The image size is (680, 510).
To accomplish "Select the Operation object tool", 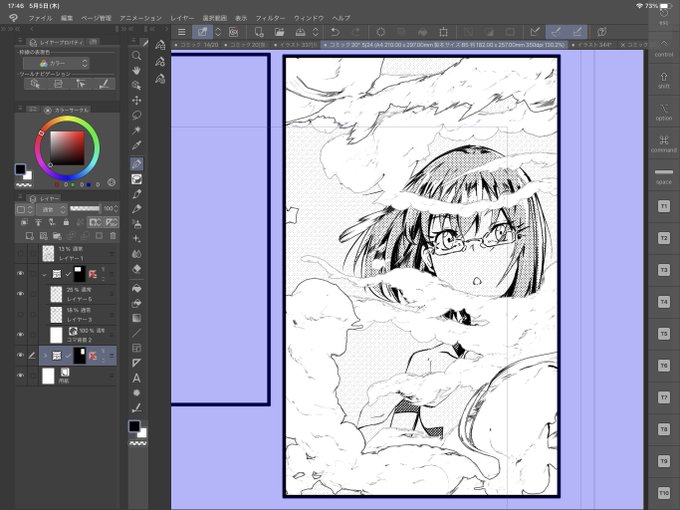I will tap(137, 85).
